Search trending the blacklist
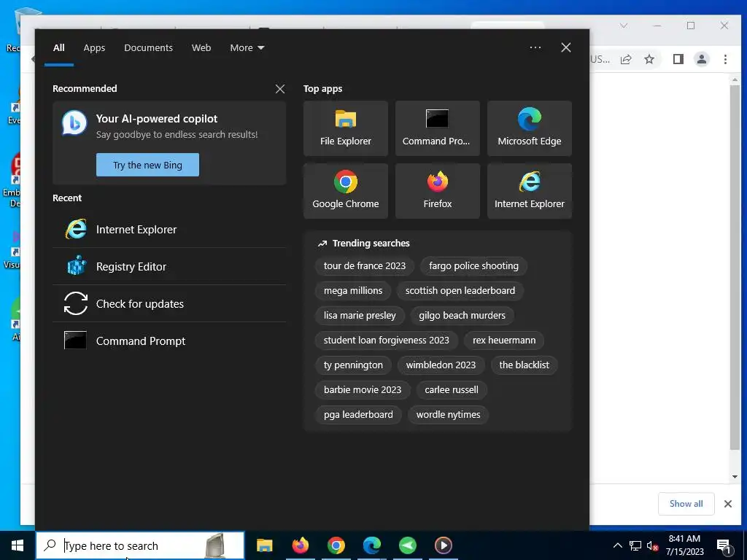Screen dimensions: 747x560 pyautogui.click(x=524, y=365)
